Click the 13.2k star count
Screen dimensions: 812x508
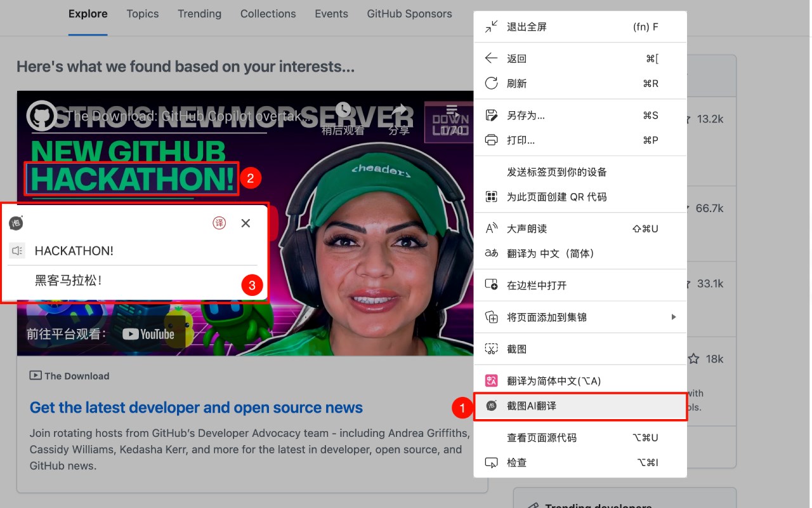pyautogui.click(x=710, y=119)
